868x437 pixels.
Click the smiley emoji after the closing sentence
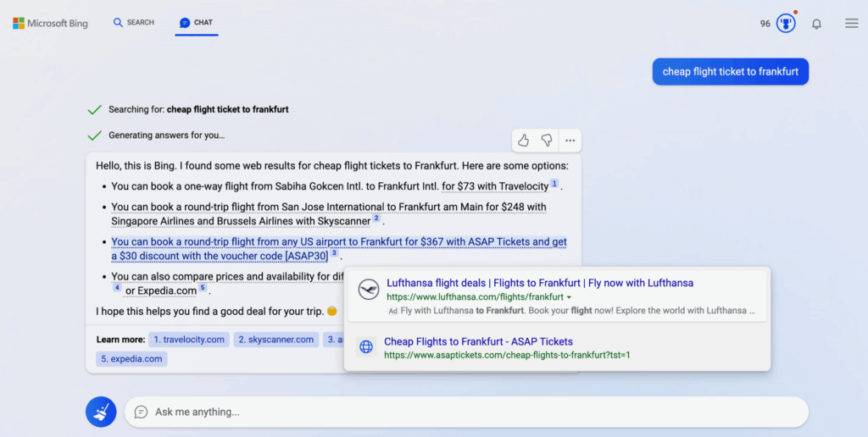[x=331, y=312]
